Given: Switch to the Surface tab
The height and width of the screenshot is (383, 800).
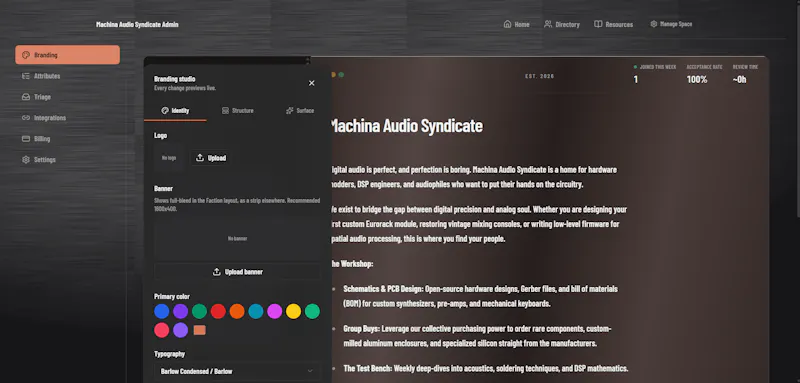Looking at the screenshot, I should pyautogui.click(x=300, y=111).
